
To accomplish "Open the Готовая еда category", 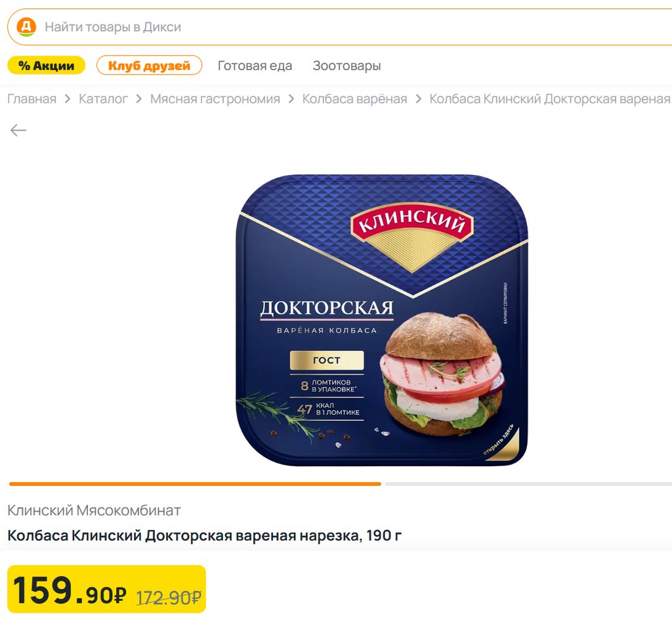I will 255,66.
